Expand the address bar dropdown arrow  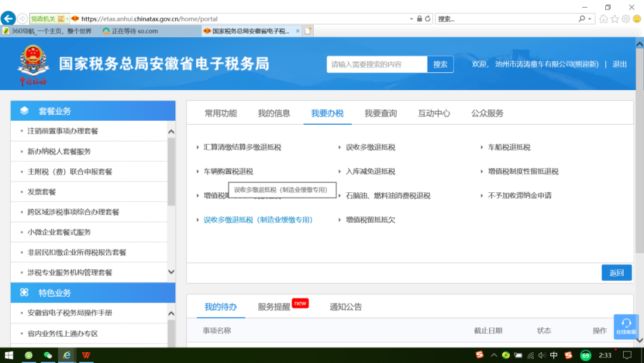pyautogui.click(x=411, y=19)
